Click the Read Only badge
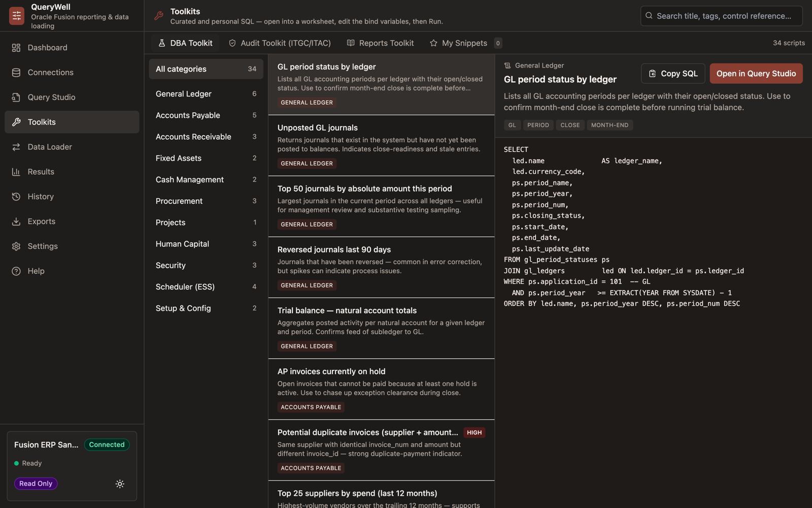 pyautogui.click(x=36, y=484)
